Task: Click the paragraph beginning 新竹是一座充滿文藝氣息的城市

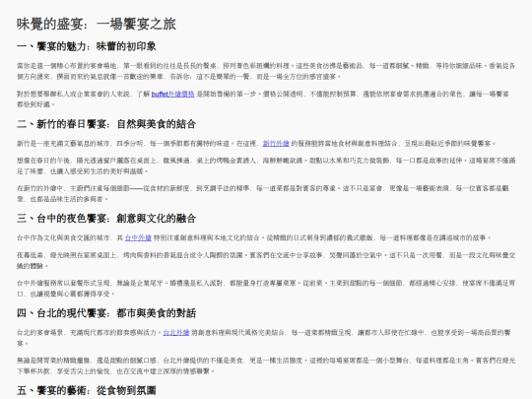Action: click(x=256, y=144)
